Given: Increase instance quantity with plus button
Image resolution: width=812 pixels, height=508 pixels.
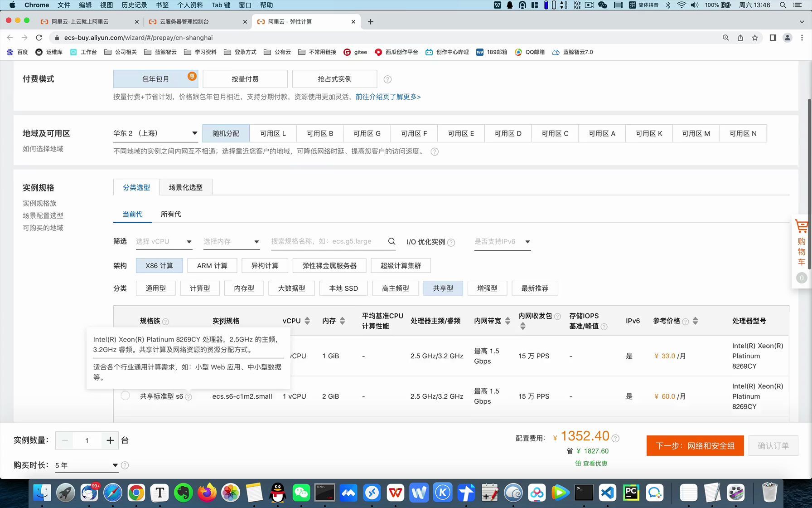Looking at the screenshot, I should [x=110, y=440].
